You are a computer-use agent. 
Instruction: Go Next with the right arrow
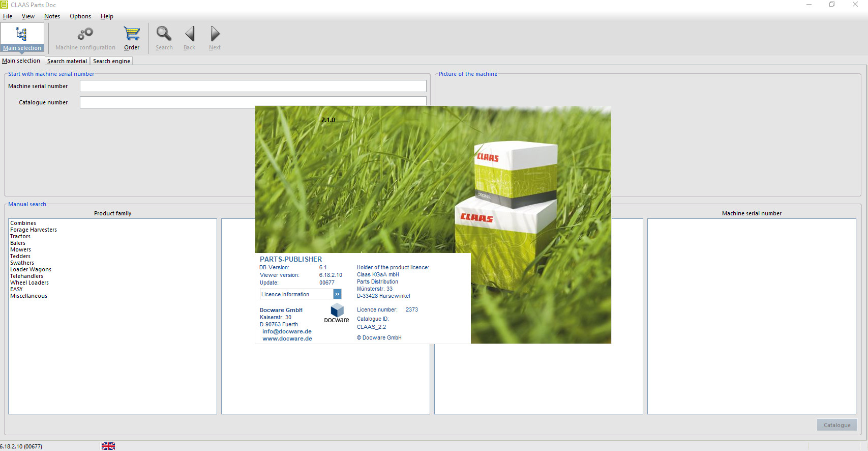[x=215, y=34]
